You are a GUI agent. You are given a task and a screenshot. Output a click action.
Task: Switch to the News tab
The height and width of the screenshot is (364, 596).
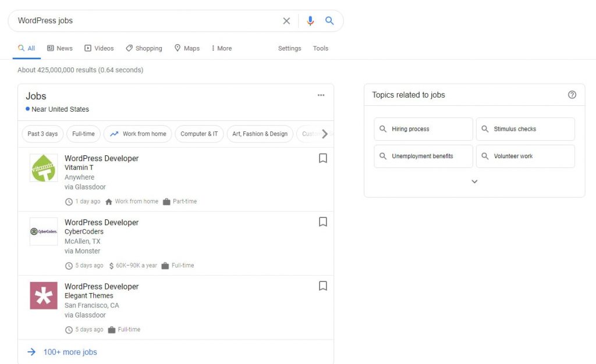(59, 48)
